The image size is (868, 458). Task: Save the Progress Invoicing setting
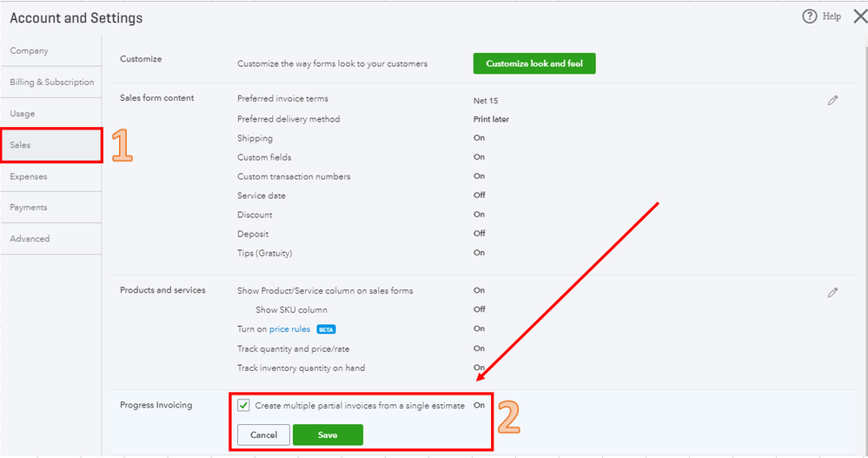click(x=328, y=435)
